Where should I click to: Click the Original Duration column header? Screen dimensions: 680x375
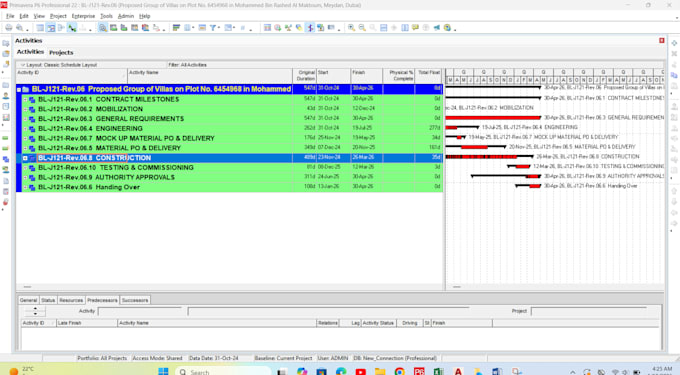click(304, 75)
